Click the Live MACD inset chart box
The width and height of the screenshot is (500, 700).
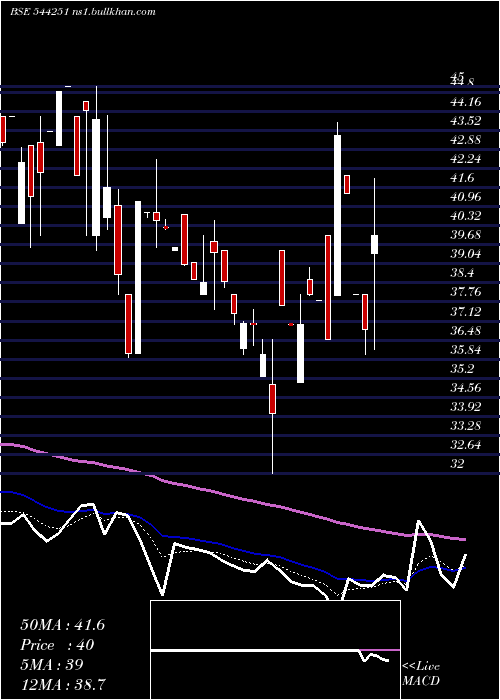point(275,650)
